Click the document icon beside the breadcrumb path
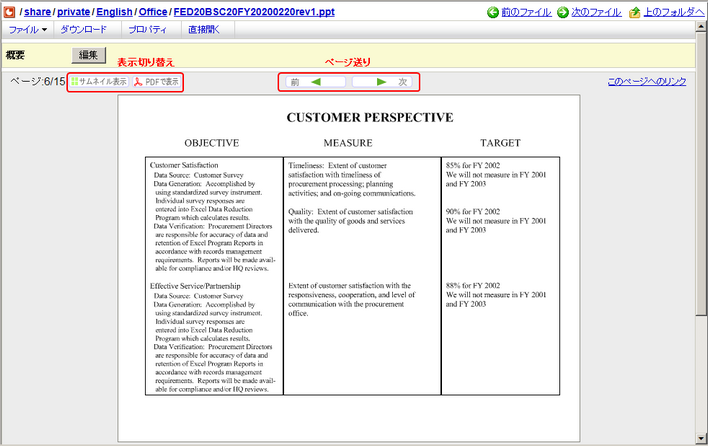Screen dimensions: 708x446 (11, 11)
